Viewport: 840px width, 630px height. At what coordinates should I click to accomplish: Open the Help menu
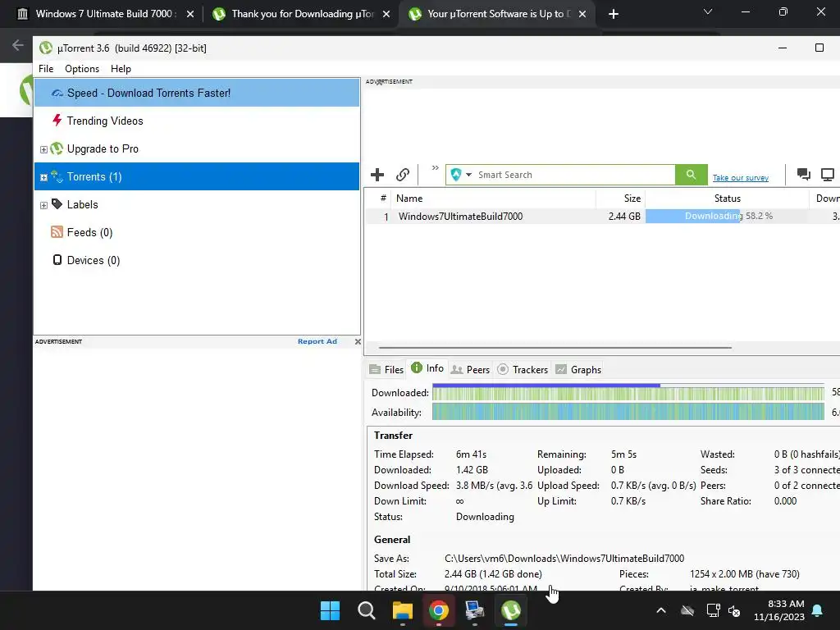pos(121,69)
